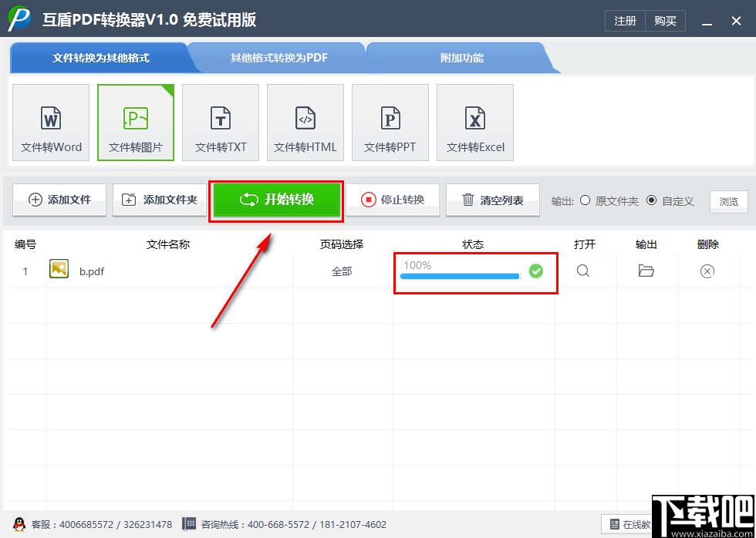Close the PDF converter window

pyautogui.click(x=736, y=21)
